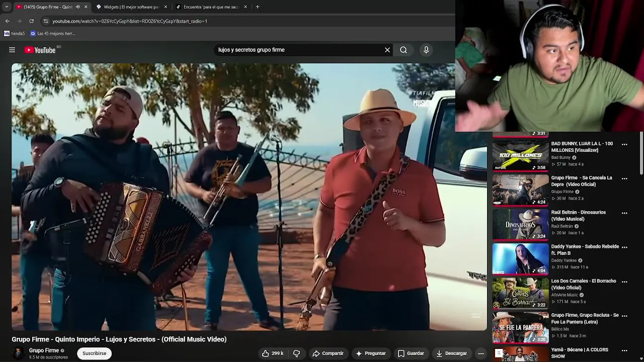
Task: Click 'AfinArte Music' channel name text
Action: (565, 295)
